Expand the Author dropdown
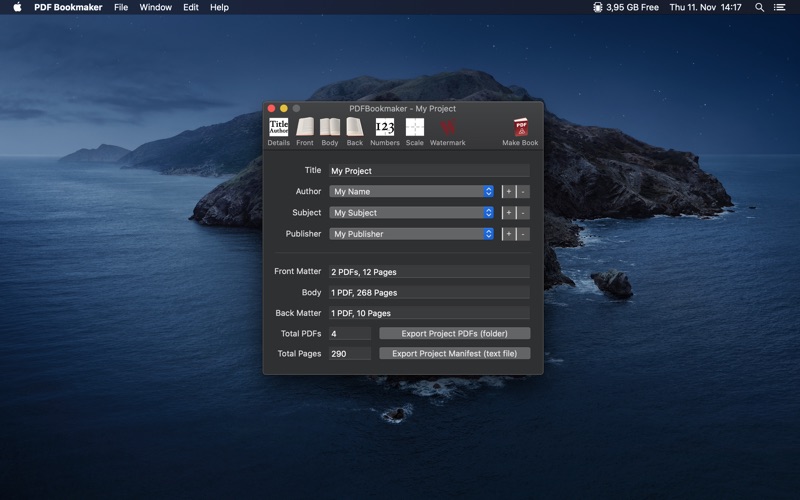 point(411,191)
